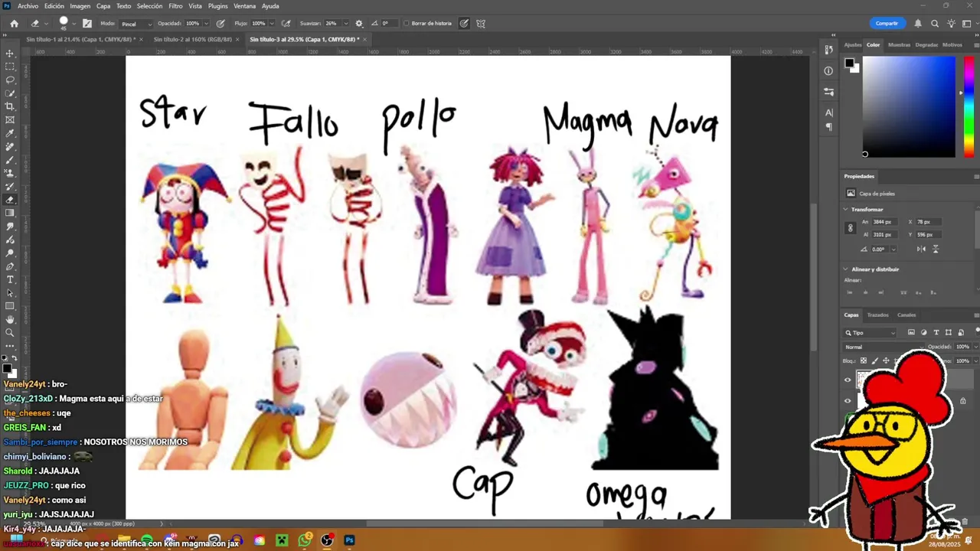Click the foreground color swatch in Color panel

849,64
